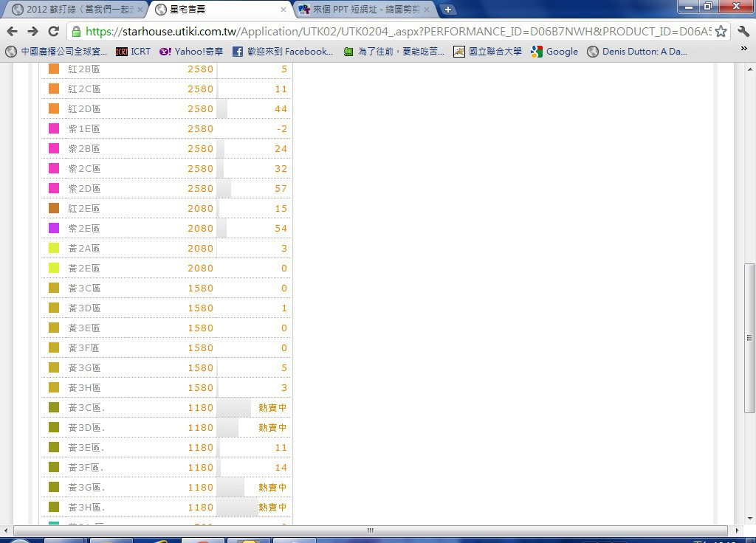This screenshot has width=756, height=543.
Task: Click the address bar URL
Action: click(398, 31)
